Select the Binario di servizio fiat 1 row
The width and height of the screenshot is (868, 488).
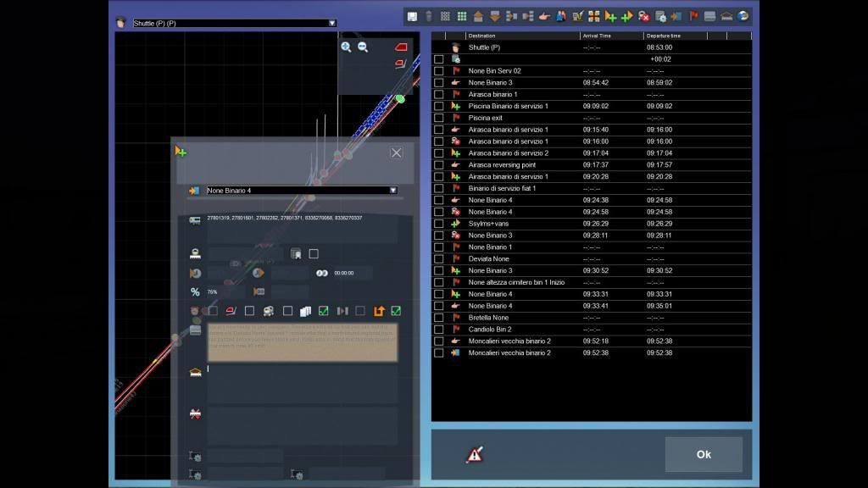591,189
